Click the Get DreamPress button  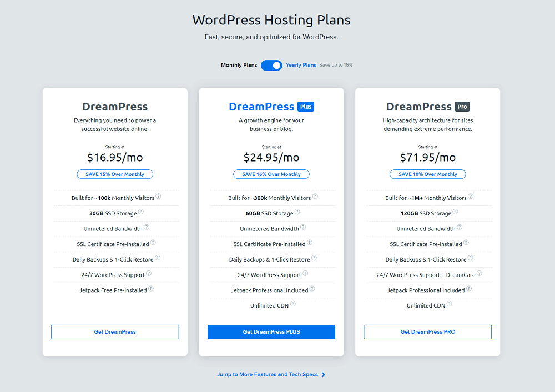coord(115,332)
